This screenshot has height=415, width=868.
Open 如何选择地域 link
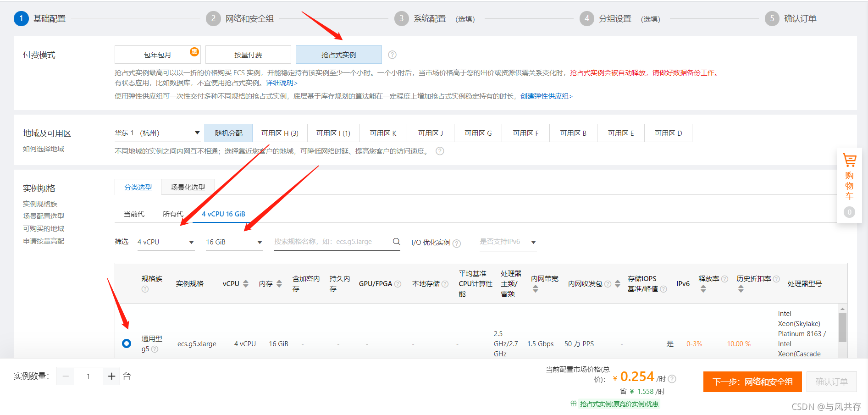point(44,149)
